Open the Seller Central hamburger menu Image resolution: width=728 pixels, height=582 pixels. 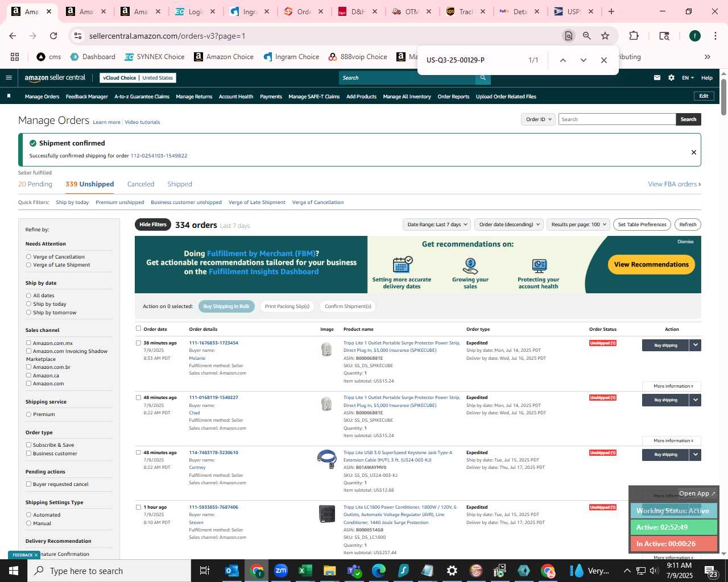(9, 78)
